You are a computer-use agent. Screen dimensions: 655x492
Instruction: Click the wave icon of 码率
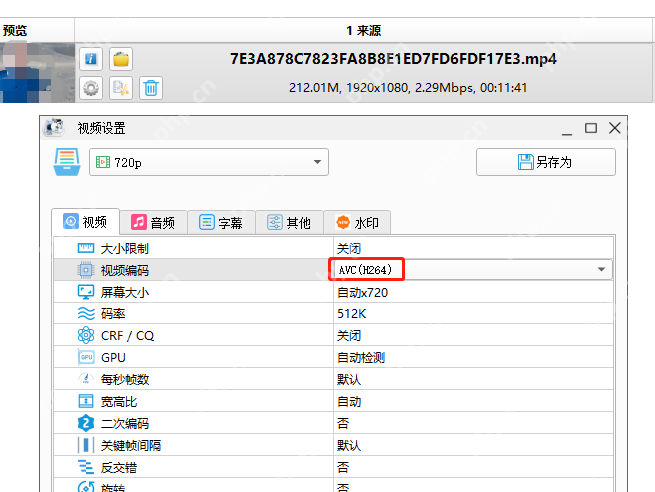[x=86, y=314]
